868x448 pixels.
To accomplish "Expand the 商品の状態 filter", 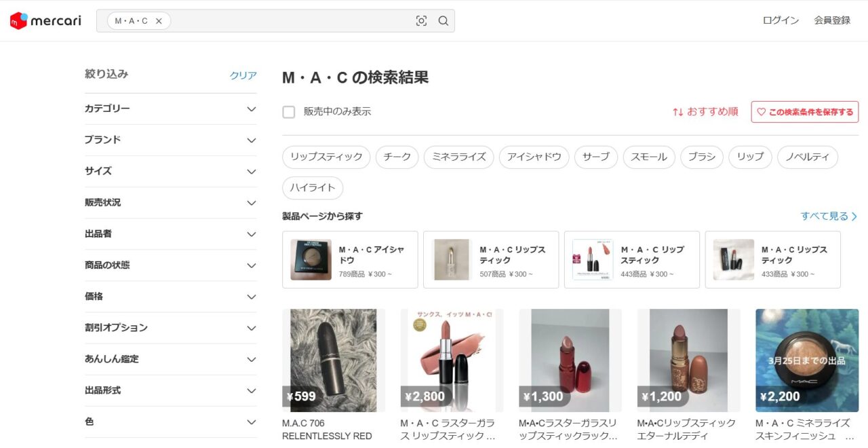I will pos(171,265).
